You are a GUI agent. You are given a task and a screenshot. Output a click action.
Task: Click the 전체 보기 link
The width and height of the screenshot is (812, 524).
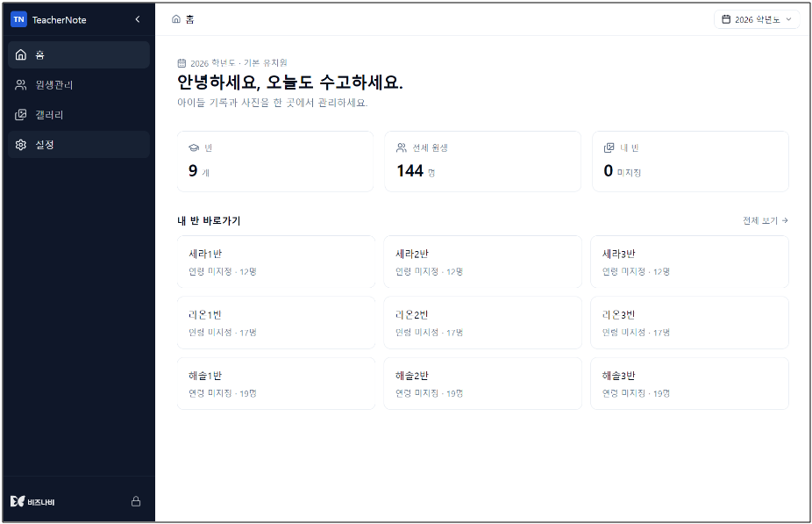click(x=766, y=221)
